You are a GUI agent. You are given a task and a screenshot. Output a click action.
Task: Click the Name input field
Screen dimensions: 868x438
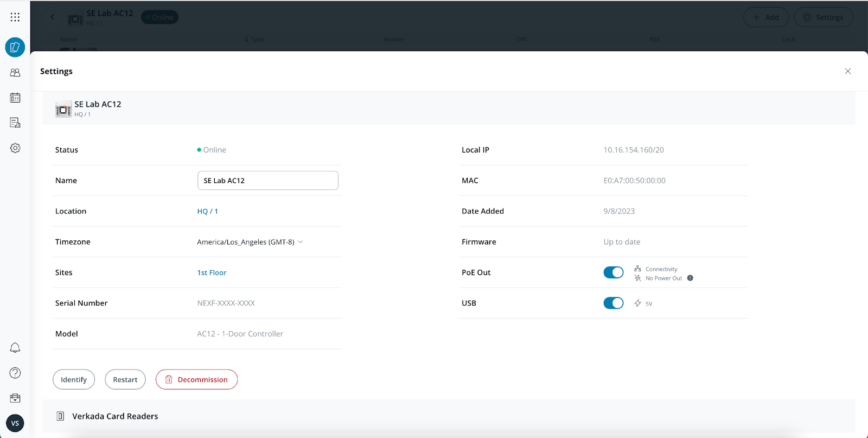(268, 181)
